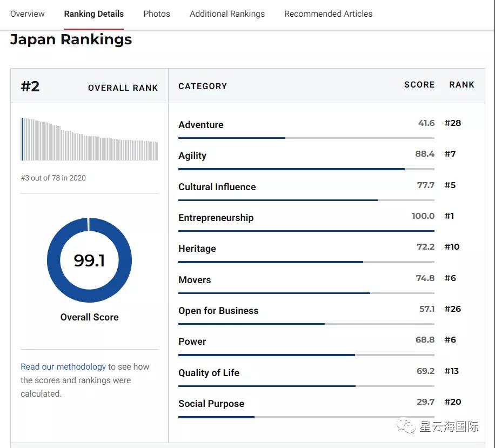The height and width of the screenshot is (448, 495).
Task: Click the WeChat watermark logo icon
Action: coord(406,427)
